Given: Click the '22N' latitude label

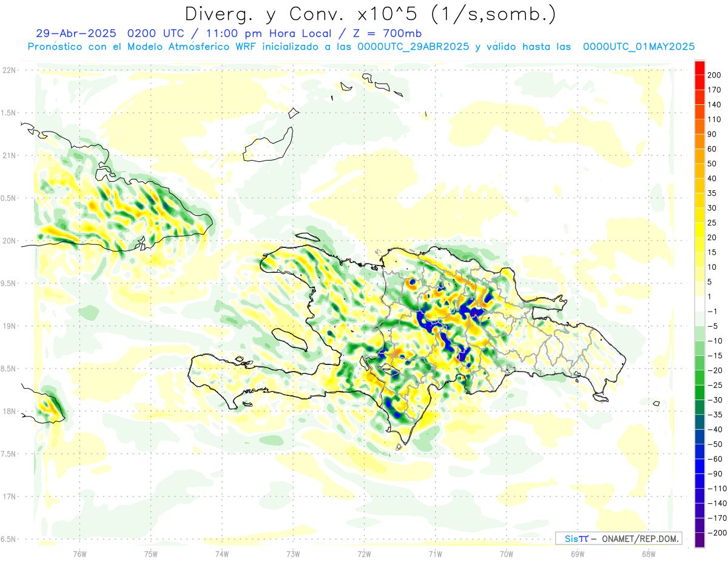Looking at the screenshot, I should 8,70.
